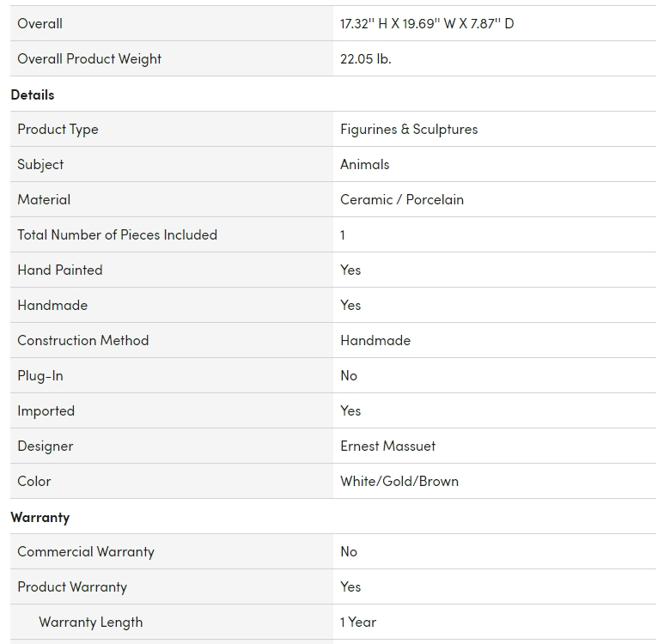The image size is (658, 644).
Task: Click the Commercial Warranty label
Action: pos(86,552)
